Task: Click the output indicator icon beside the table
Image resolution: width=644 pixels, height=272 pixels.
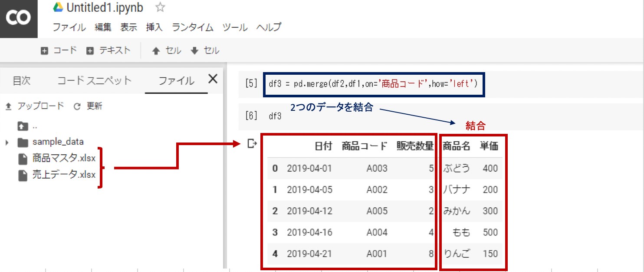Action: [251, 143]
